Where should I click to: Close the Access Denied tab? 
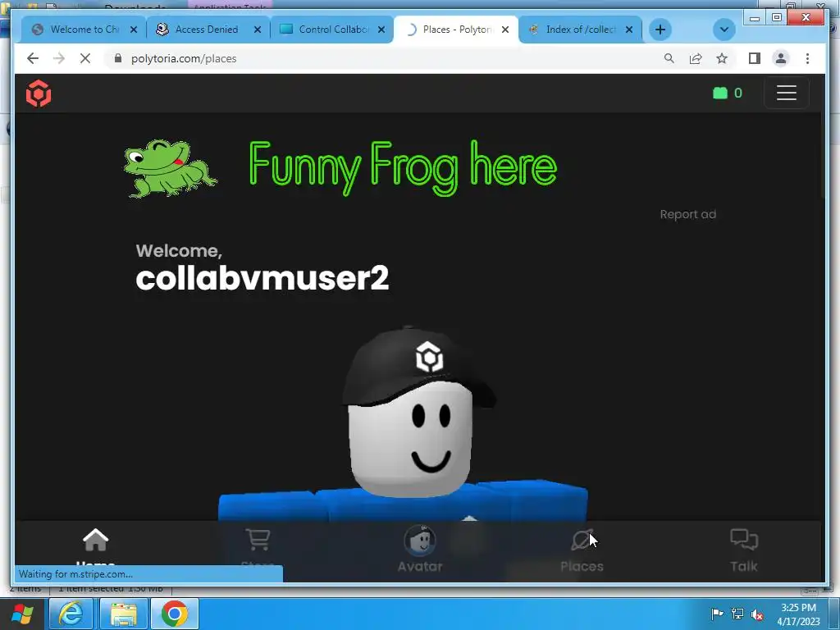click(257, 30)
